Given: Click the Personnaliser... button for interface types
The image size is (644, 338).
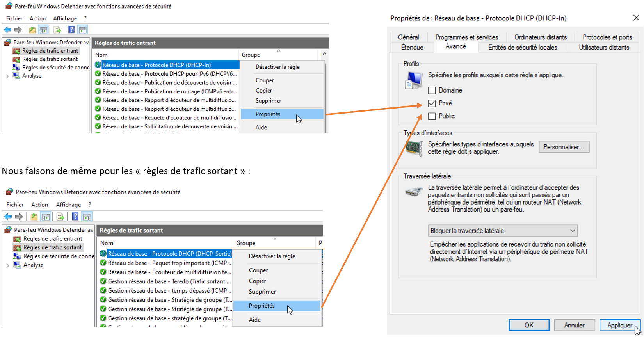Looking at the screenshot, I should (x=564, y=147).
